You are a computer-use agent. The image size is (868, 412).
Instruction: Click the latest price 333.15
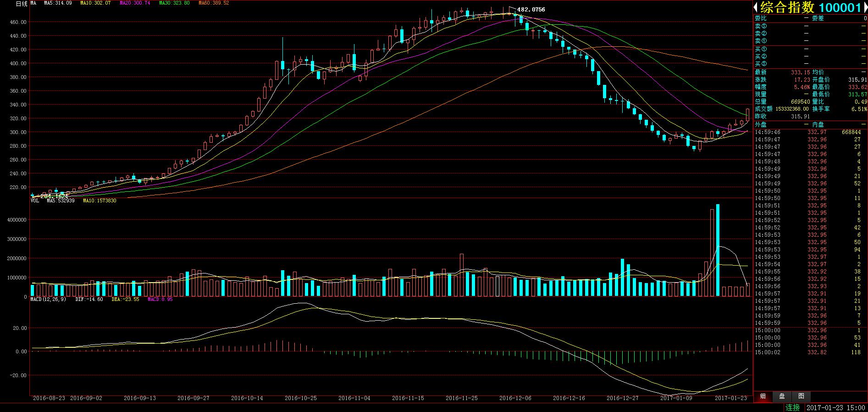[801, 72]
